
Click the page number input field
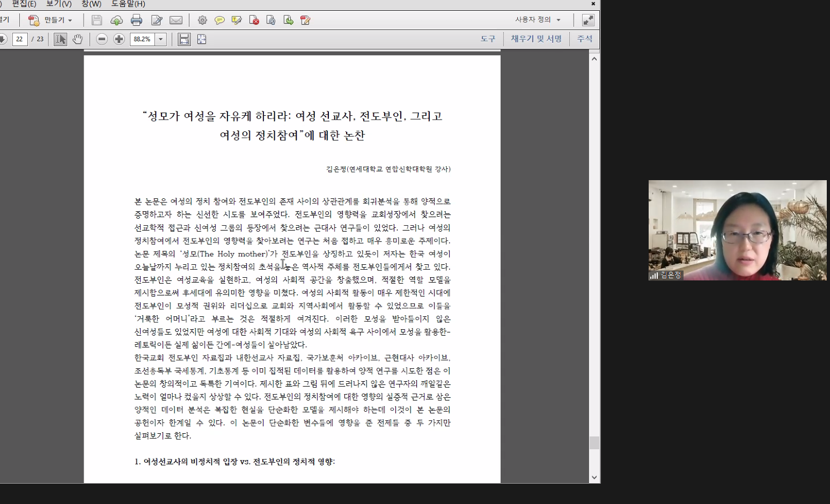[20, 39]
